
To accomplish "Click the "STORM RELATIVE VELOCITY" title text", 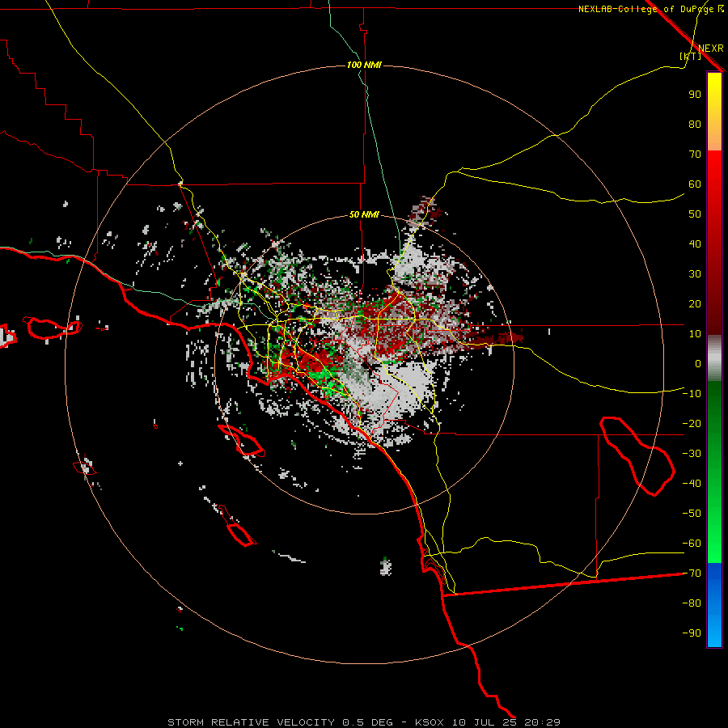I will point(251,722).
